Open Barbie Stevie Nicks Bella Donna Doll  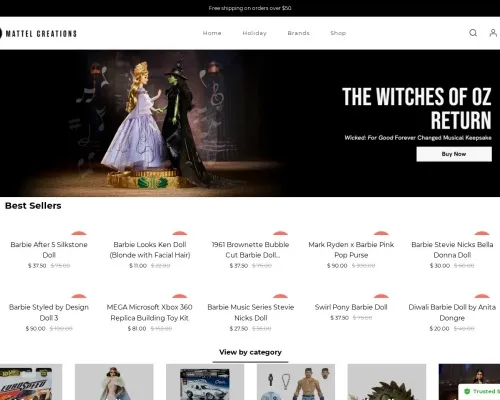tap(452, 250)
